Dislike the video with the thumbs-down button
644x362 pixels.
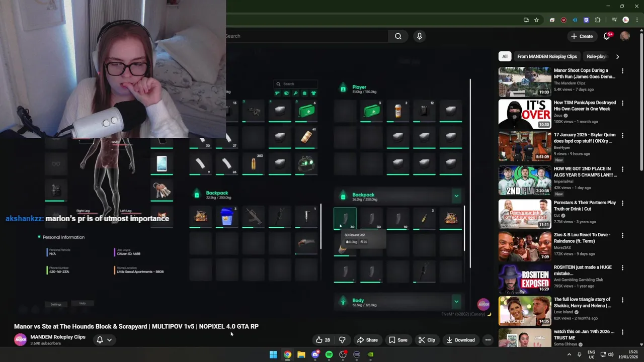(342, 340)
